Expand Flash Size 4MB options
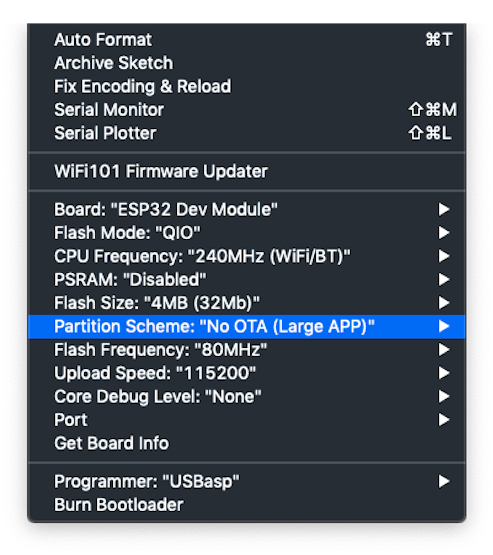Image resolution: width=493 pixels, height=555 pixels. [x=247, y=303]
